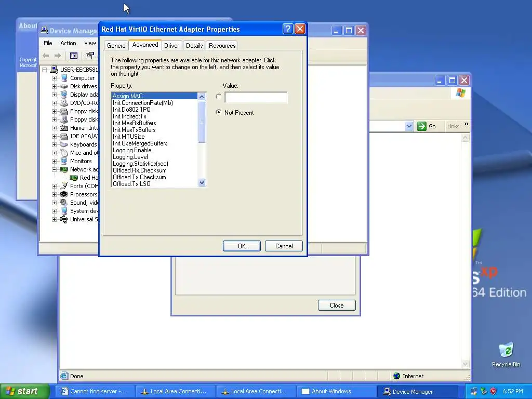
Task: Expand the Keyboards tree node
Action: click(54, 144)
